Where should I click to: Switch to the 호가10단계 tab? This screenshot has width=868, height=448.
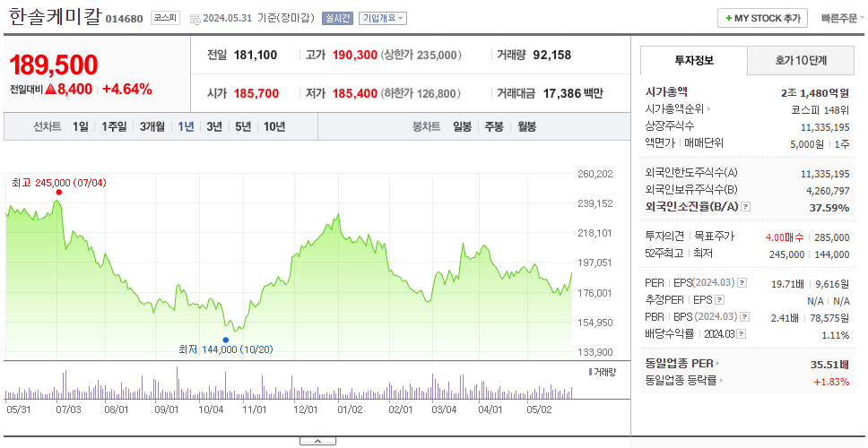coord(801,60)
